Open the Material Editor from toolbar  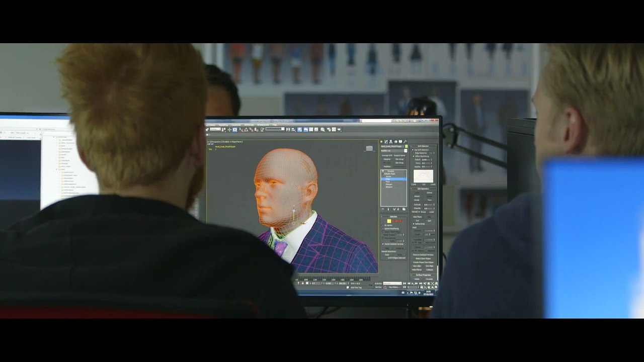pos(323,130)
